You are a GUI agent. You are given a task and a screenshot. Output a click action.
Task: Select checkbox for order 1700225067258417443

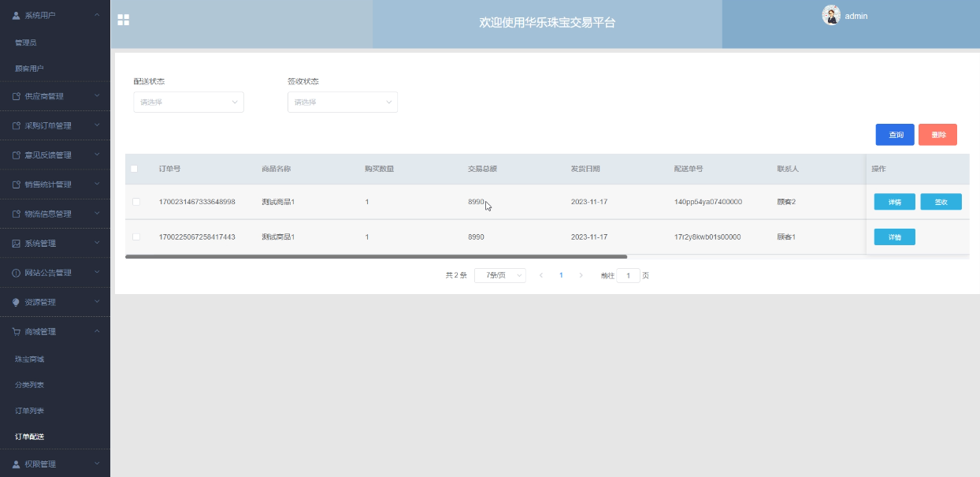(x=136, y=237)
